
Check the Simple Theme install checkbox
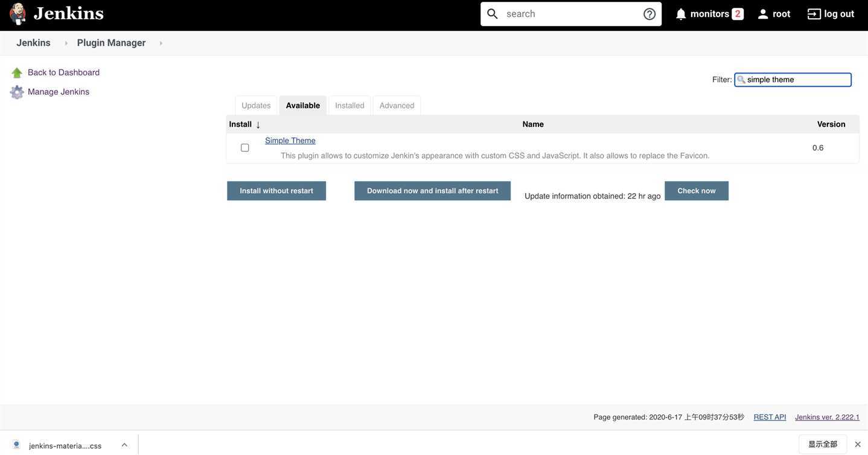[x=244, y=148]
